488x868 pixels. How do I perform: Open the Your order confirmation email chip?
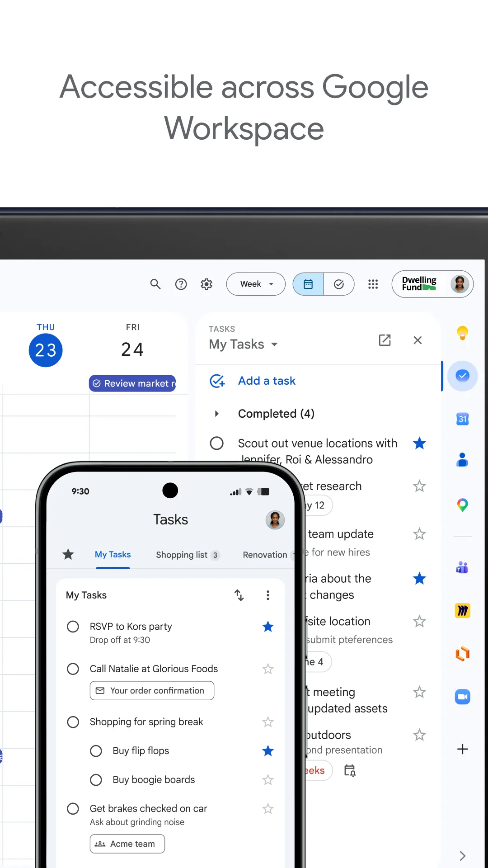152,690
